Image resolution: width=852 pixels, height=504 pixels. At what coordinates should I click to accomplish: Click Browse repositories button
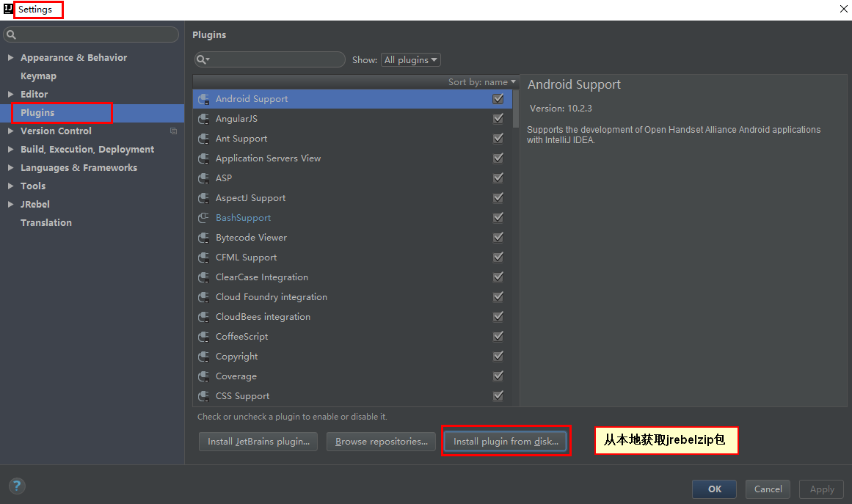[x=381, y=442]
